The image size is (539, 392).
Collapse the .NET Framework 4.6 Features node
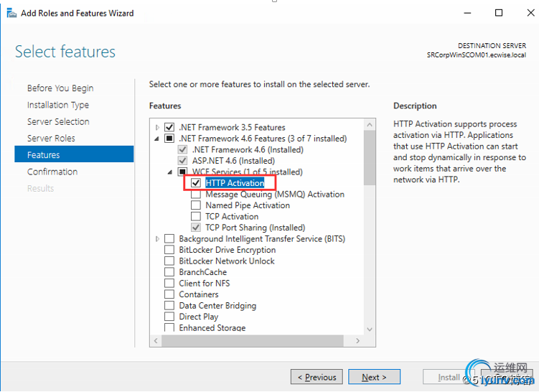pyautogui.click(x=157, y=139)
